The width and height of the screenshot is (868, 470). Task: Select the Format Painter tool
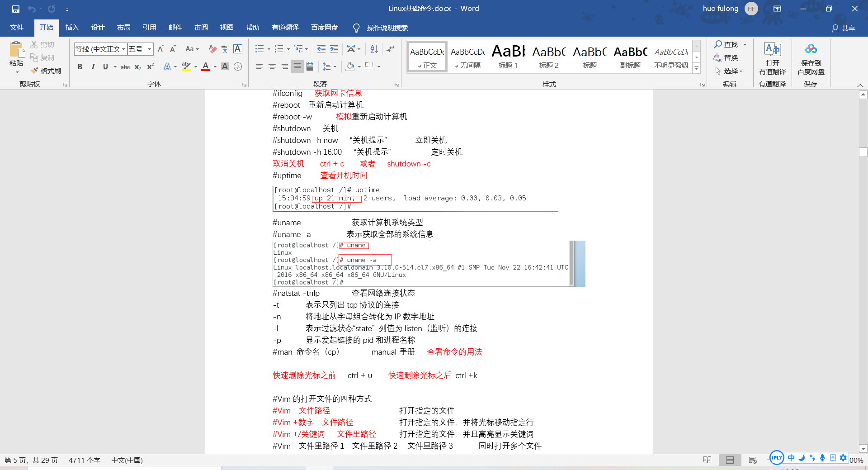click(x=46, y=71)
